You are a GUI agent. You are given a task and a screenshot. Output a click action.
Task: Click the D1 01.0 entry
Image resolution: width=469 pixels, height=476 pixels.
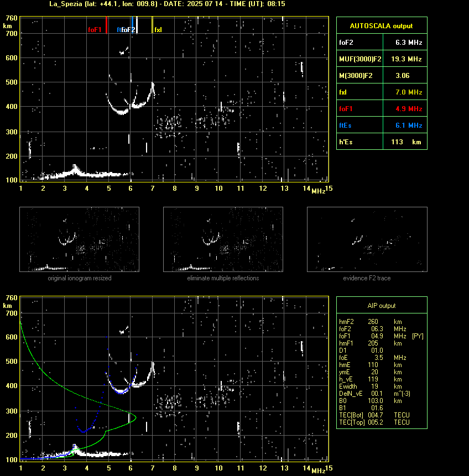tap(361, 351)
